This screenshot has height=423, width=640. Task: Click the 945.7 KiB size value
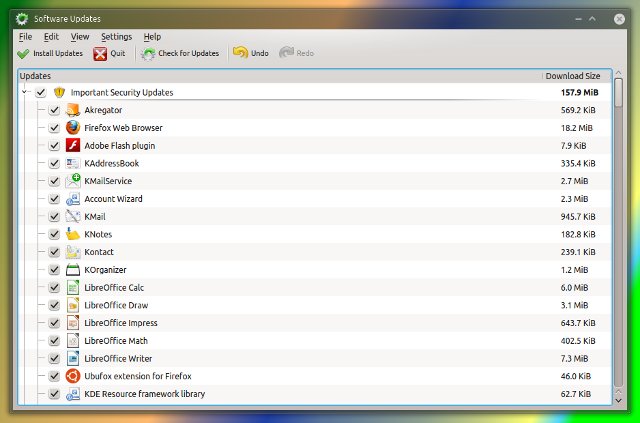(x=578, y=216)
